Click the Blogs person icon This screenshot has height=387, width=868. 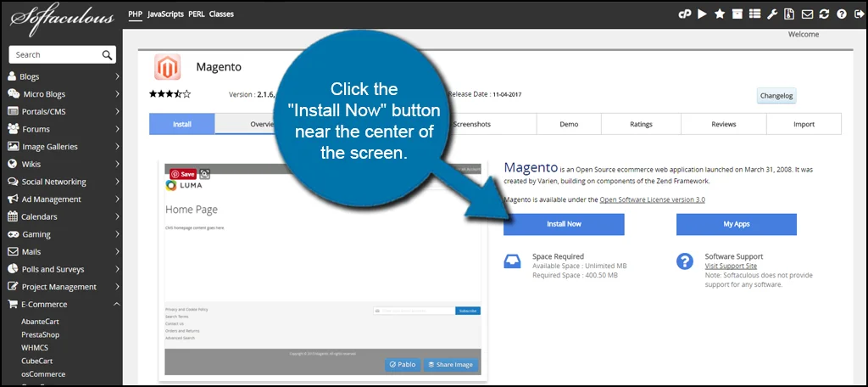tap(12, 76)
